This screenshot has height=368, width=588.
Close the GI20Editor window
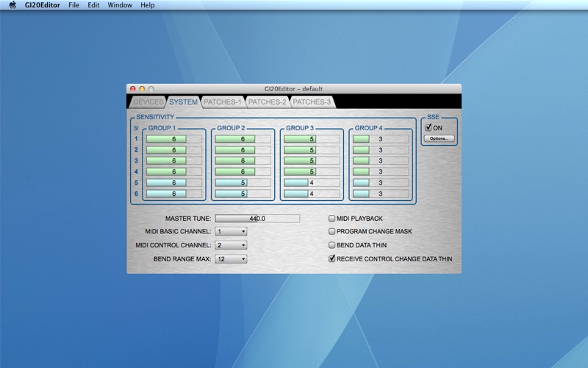coord(133,88)
